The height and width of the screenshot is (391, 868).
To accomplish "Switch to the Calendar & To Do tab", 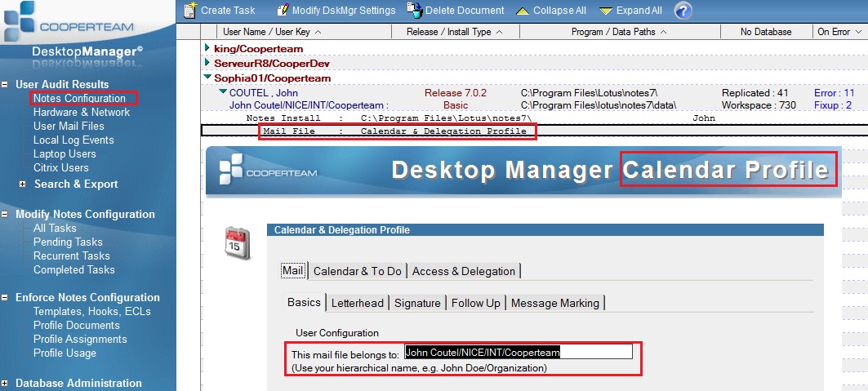I will 357,271.
